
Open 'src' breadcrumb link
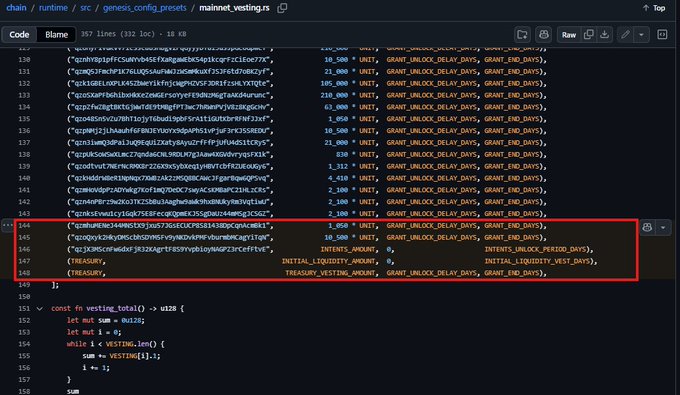[85, 8]
